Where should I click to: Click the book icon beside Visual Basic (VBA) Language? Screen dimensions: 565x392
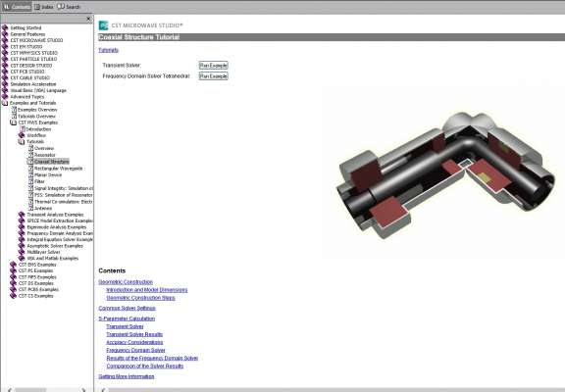point(5,90)
